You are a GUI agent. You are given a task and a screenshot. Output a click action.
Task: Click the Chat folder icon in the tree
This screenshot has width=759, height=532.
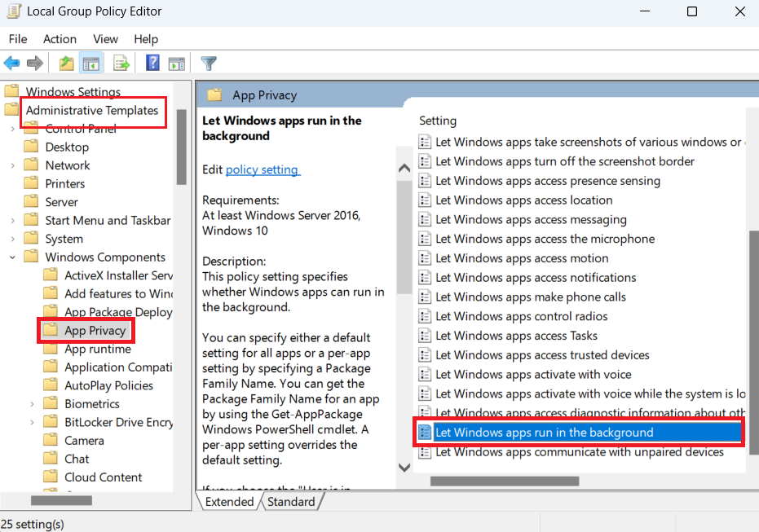tap(51, 459)
